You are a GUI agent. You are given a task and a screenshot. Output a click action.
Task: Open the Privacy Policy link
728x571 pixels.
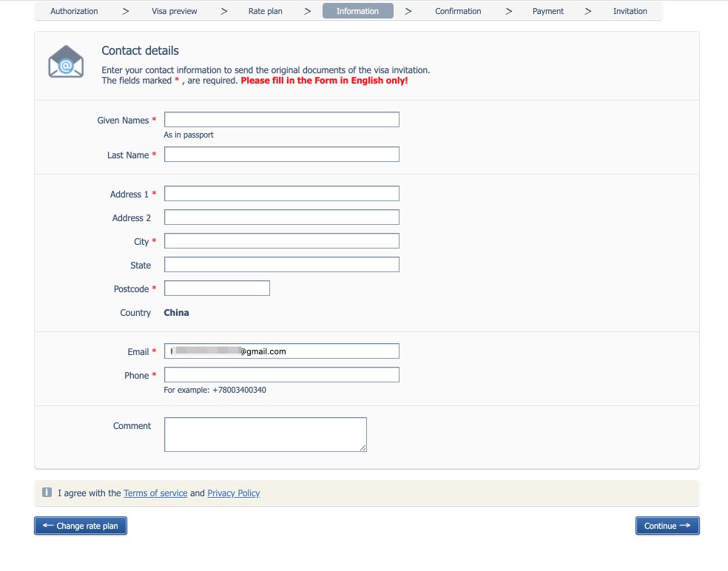tap(234, 493)
